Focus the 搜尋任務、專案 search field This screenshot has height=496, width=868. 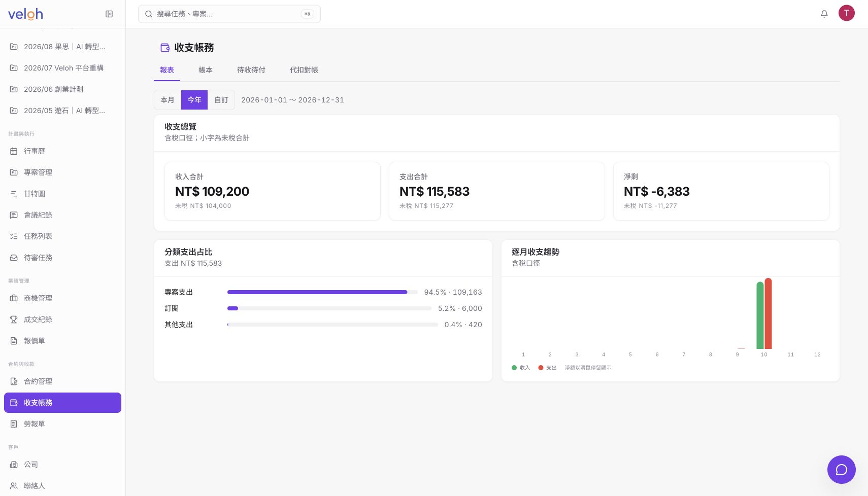pyautogui.click(x=229, y=14)
